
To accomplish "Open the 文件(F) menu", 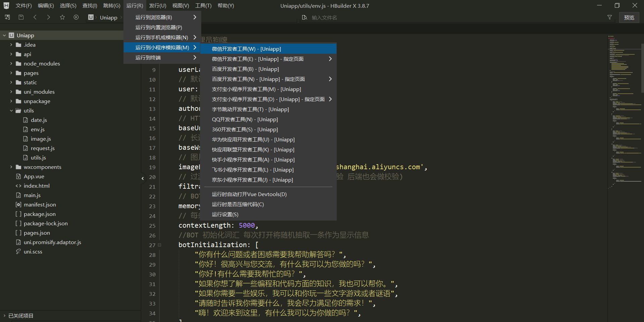I will (23, 6).
